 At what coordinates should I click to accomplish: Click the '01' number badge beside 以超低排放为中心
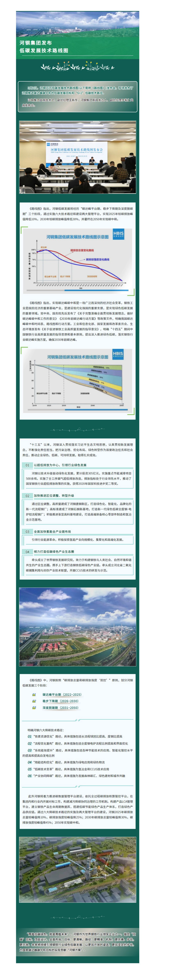27,465
